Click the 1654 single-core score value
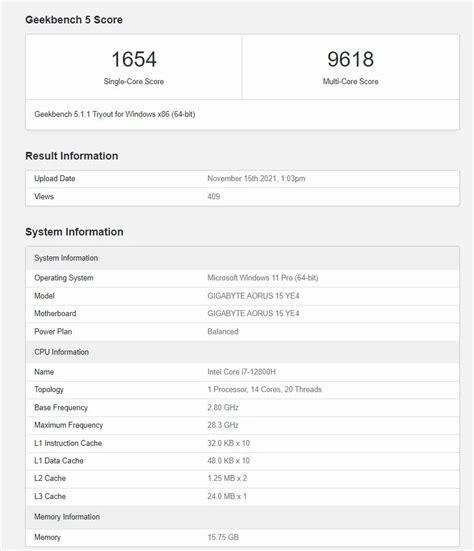The height and width of the screenshot is (551, 474). pos(134,59)
